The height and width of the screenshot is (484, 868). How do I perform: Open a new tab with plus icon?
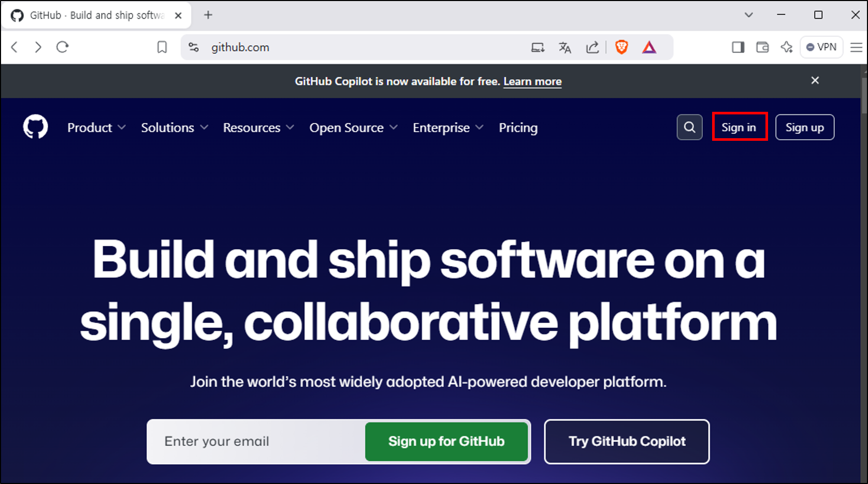[208, 15]
